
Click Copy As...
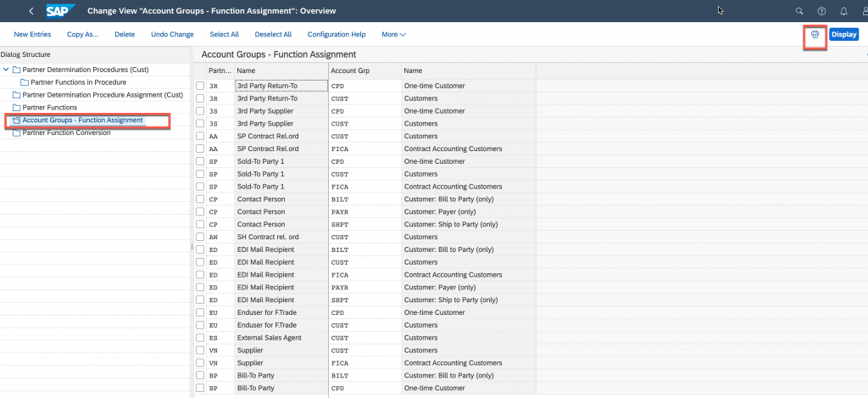pos(82,34)
